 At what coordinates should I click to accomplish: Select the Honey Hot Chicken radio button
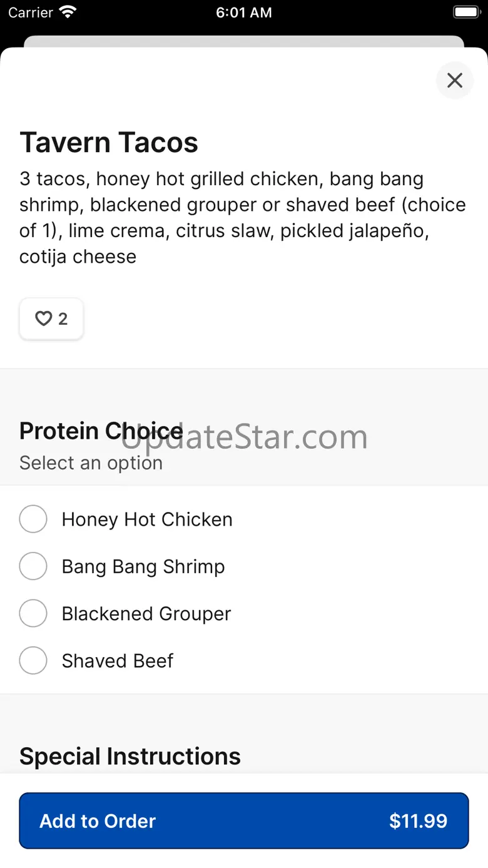(x=33, y=519)
